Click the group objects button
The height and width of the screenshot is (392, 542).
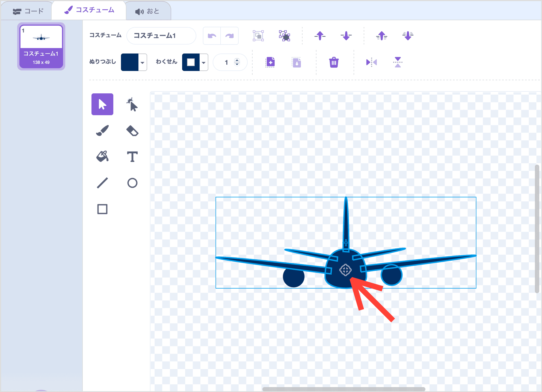tap(258, 36)
